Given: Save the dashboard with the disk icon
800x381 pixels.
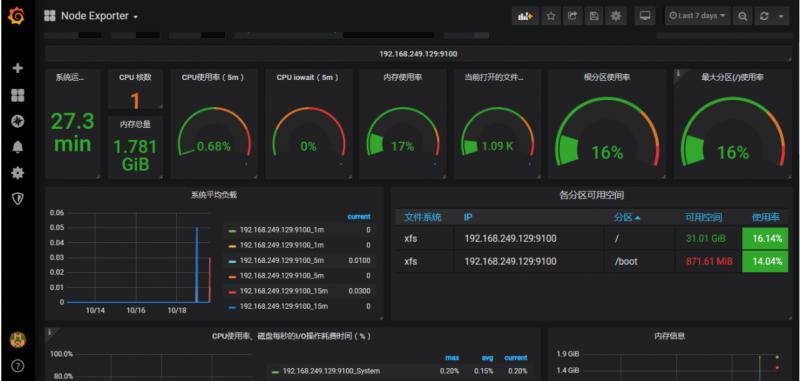Looking at the screenshot, I should [594, 16].
